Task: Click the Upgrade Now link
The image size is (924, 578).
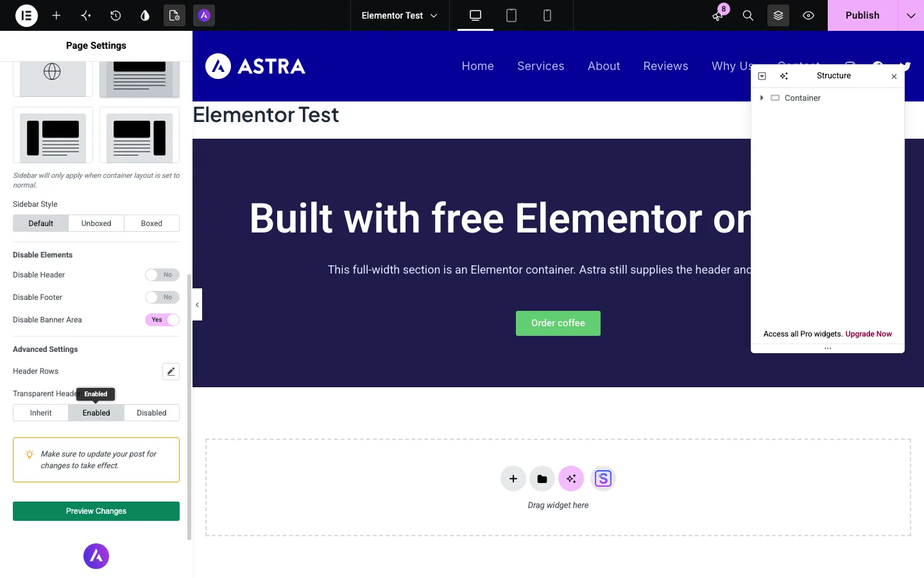Action: [x=869, y=334]
